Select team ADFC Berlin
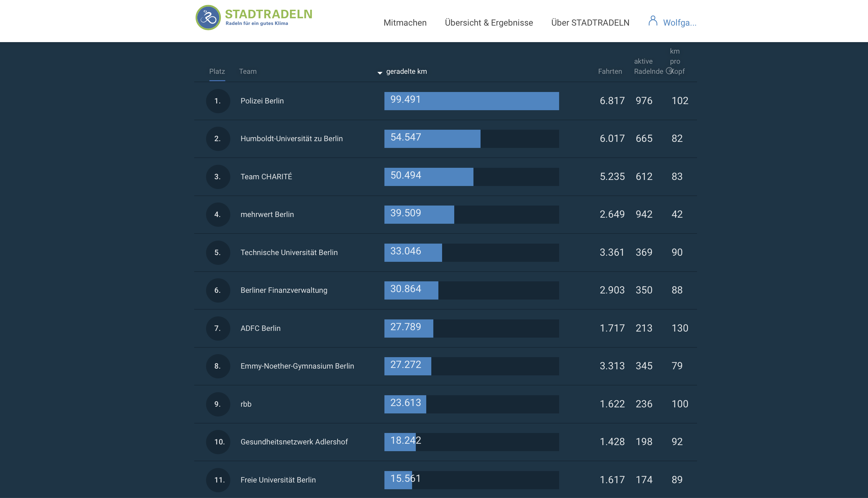868x498 pixels. click(260, 329)
